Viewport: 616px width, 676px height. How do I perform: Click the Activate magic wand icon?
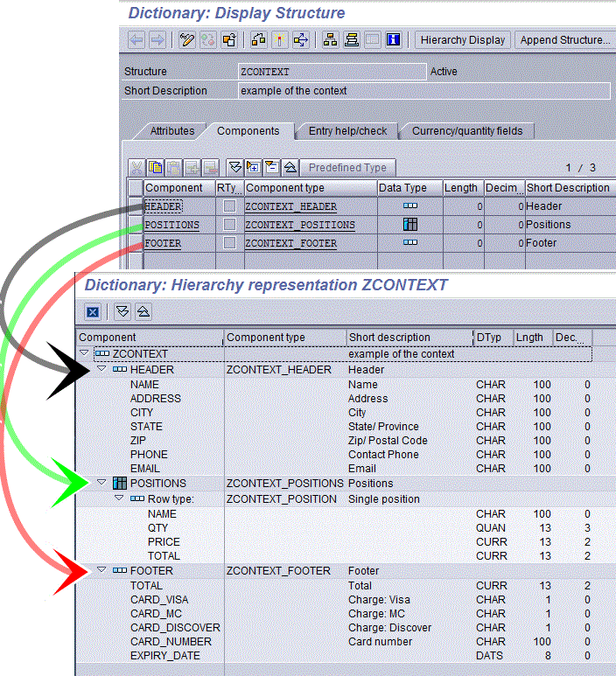coord(279,40)
